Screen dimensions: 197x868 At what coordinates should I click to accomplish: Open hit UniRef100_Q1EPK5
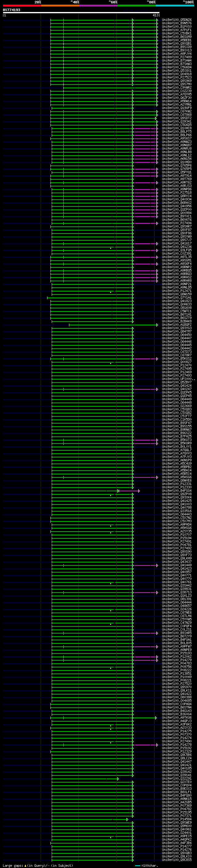point(176,393)
